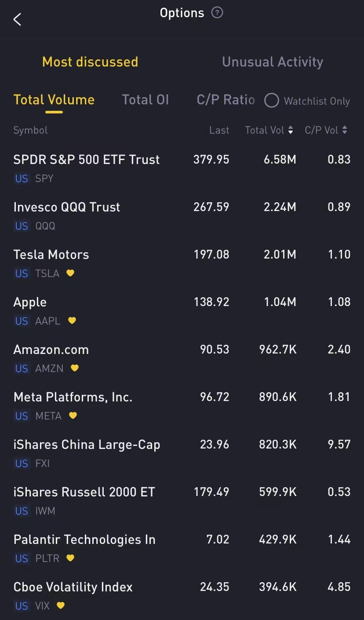Tap the heart icon beside AAPL

pos(72,321)
